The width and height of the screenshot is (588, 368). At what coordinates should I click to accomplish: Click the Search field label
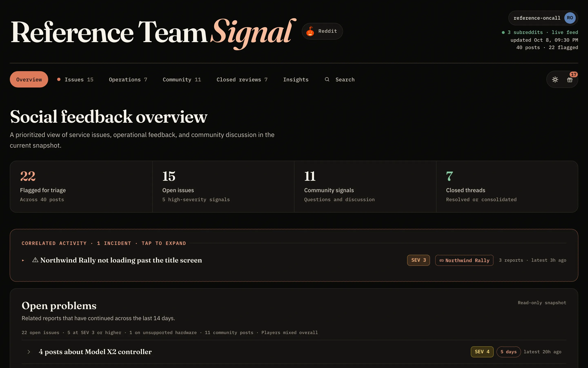point(345,80)
